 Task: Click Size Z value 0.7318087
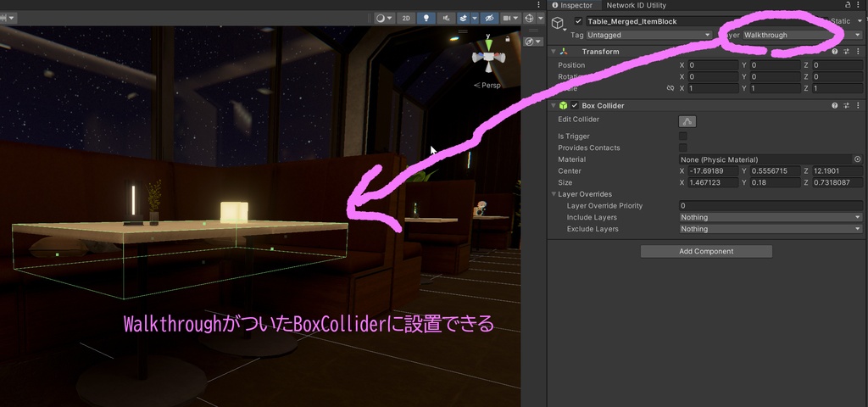(838, 183)
